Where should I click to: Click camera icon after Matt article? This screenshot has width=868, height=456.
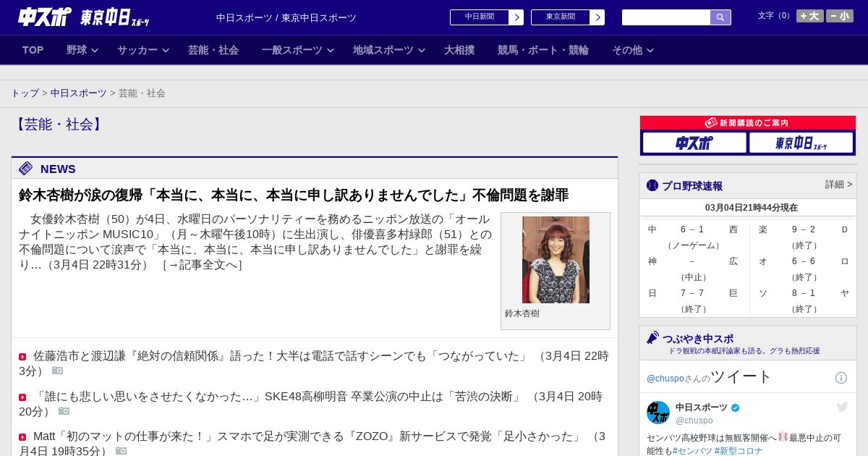[x=122, y=451]
